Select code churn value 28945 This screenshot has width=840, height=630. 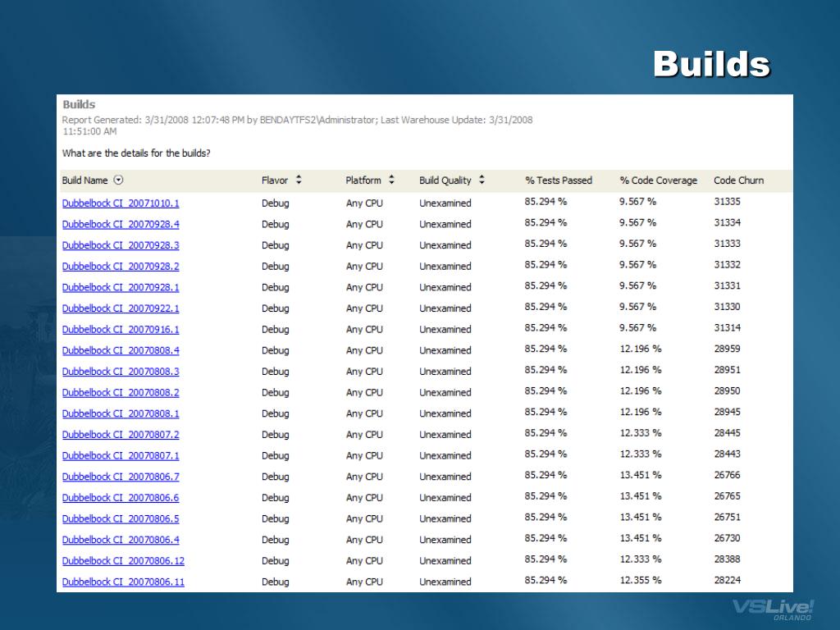[727, 412]
